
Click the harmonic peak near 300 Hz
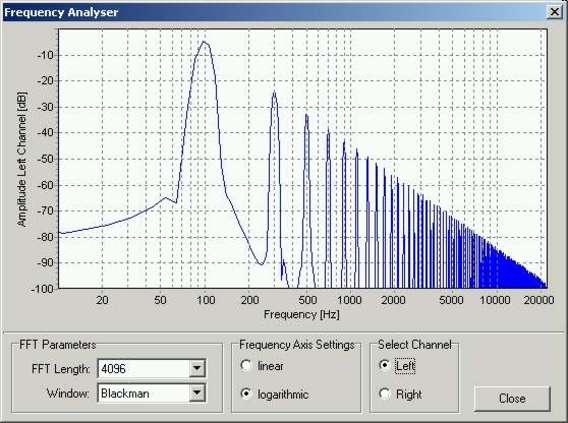274,92
